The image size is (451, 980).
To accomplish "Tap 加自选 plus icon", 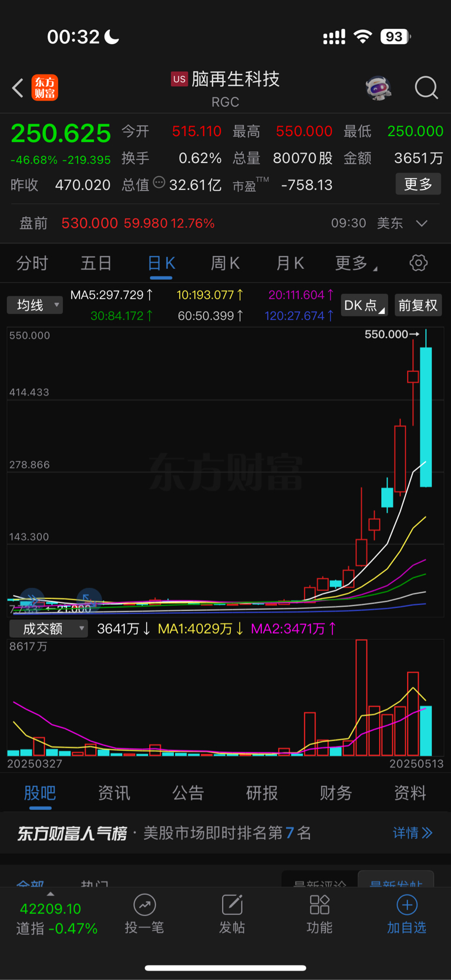I will click(407, 905).
